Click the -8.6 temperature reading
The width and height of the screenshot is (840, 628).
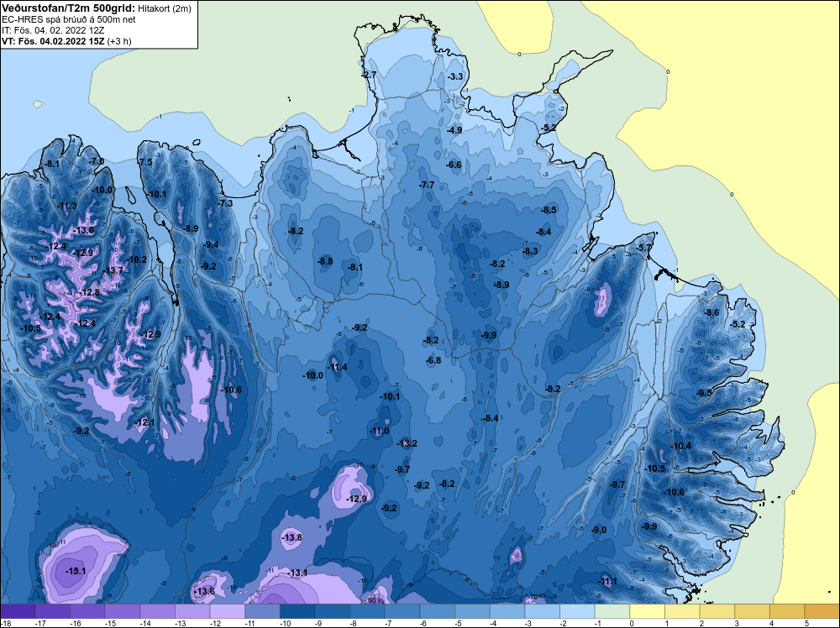[712, 312]
